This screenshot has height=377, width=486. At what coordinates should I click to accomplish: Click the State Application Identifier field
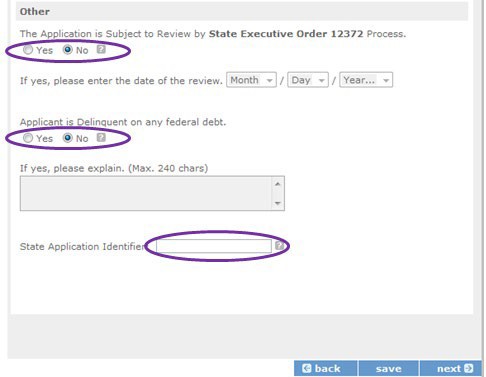(x=214, y=246)
